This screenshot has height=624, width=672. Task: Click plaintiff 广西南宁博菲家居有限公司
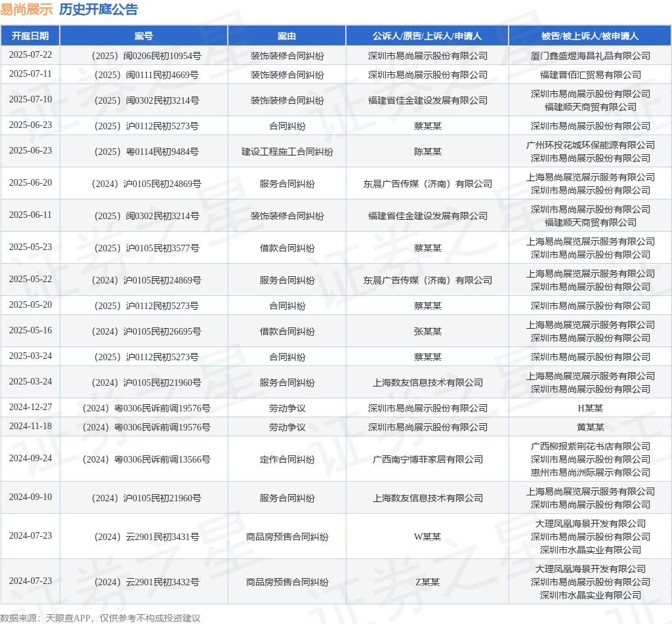[428, 459]
